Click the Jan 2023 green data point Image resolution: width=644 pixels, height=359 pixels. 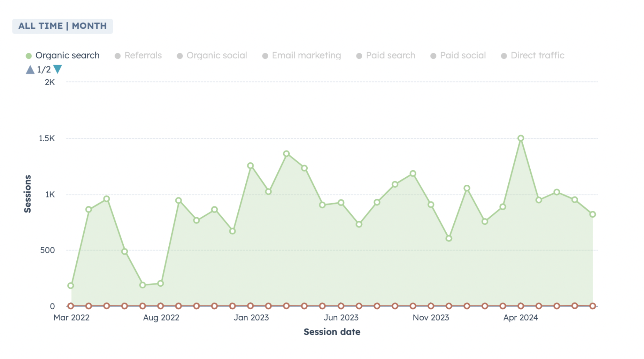tap(251, 166)
